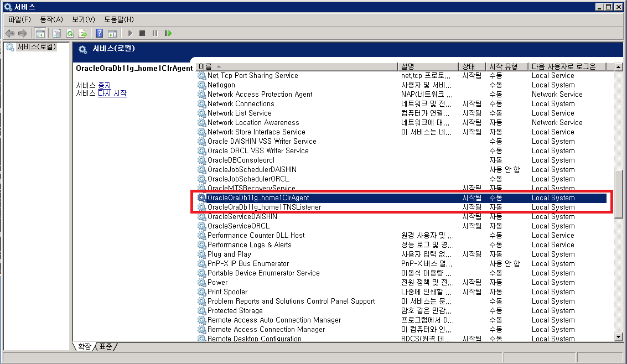
Task: Select Performance Logs & Alerts row
Action: point(402,245)
